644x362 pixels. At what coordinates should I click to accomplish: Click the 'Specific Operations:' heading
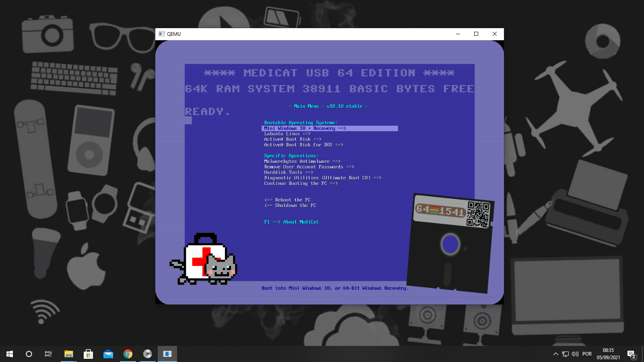(291, 156)
